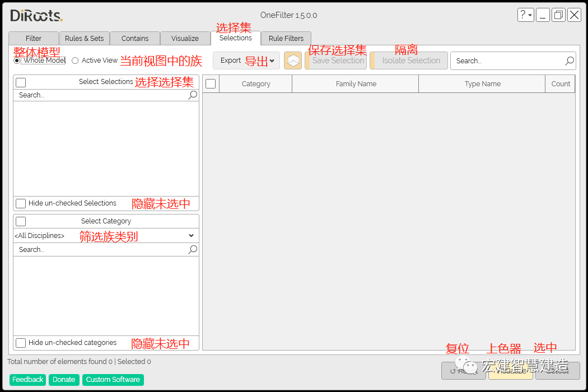Enable Hide un-checked Selections
The width and height of the screenshot is (588, 392).
(21, 203)
